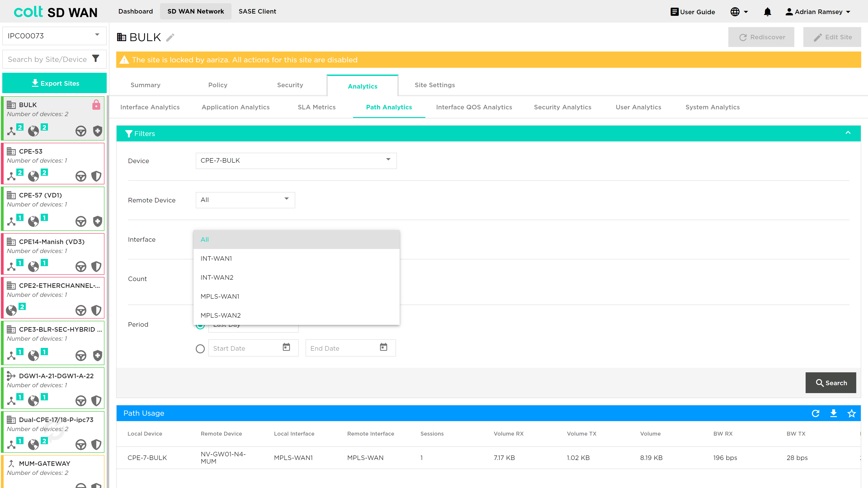Image resolution: width=868 pixels, height=488 pixels.
Task: Click the edit pencil next to BULK title
Action: tap(170, 37)
